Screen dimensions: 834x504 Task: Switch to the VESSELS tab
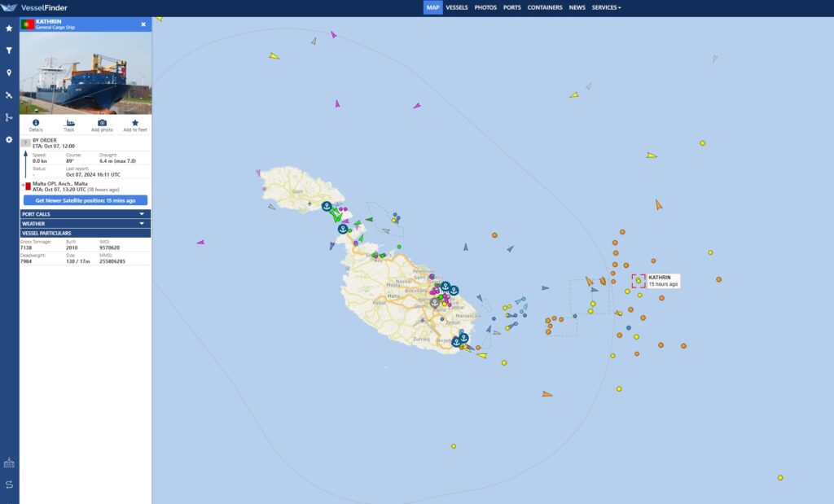click(457, 7)
